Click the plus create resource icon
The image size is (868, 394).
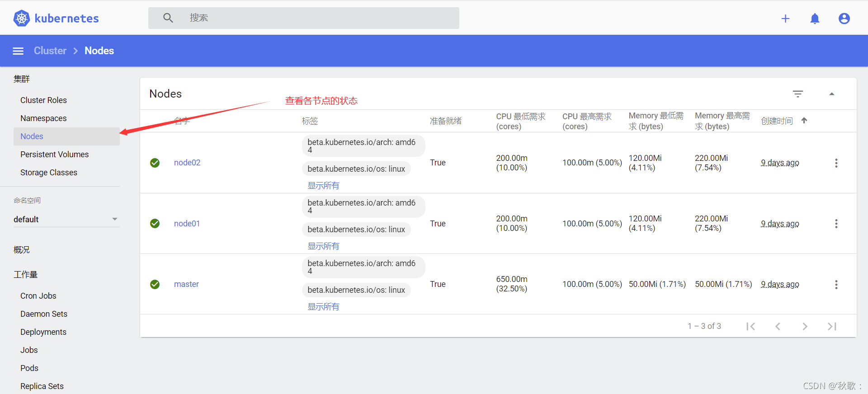pos(786,19)
